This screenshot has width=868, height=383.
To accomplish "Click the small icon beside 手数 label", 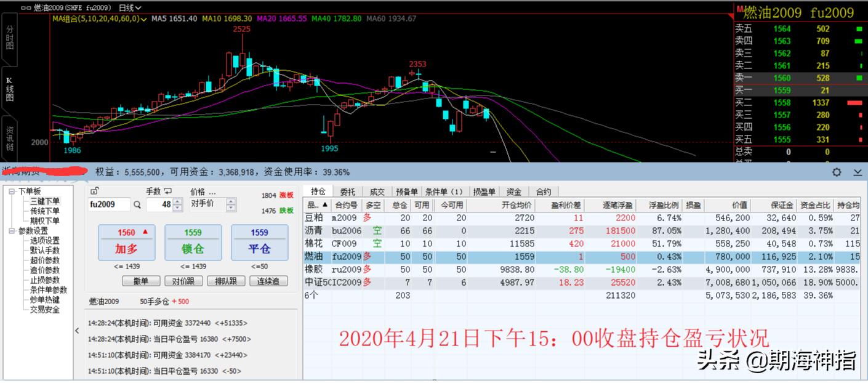I will [167, 191].
